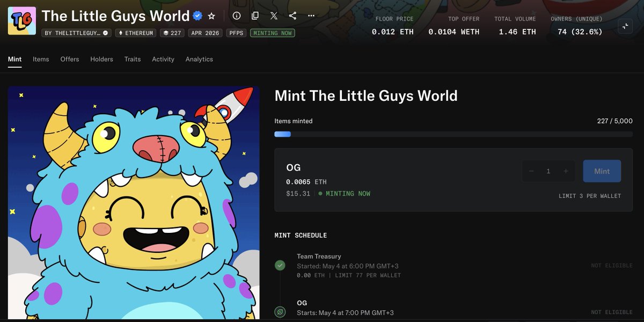The height and width of the screenshot is (322, 644).
Task: Open the more options ellipsis menu
Action: [311, 16]
